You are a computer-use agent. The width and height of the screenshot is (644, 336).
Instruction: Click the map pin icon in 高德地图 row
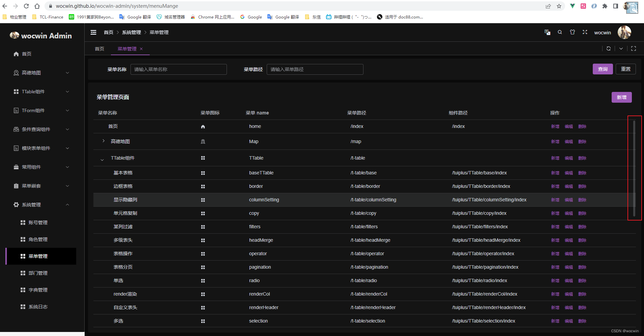coord(203,142)
